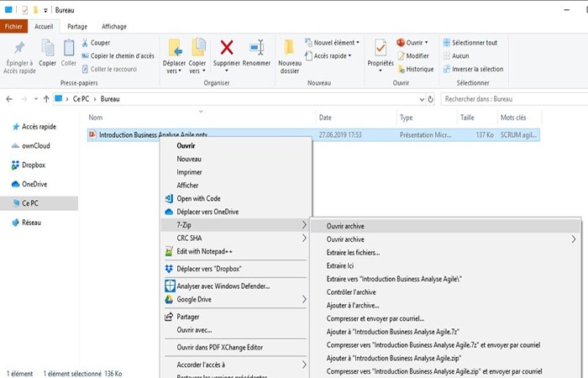Click the PowerPoint file icon in list
The width and height of the screenshot is (588, 378).
click(92, 134)
